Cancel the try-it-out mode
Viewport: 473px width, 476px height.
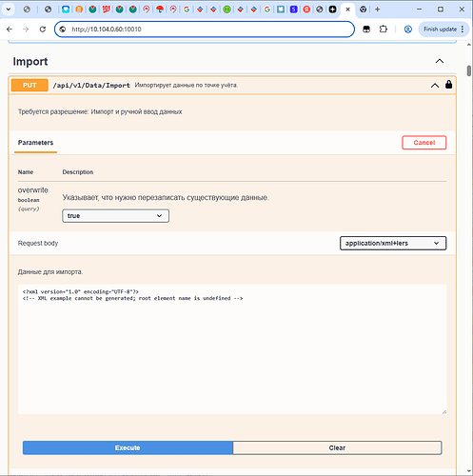coord(424,143)
